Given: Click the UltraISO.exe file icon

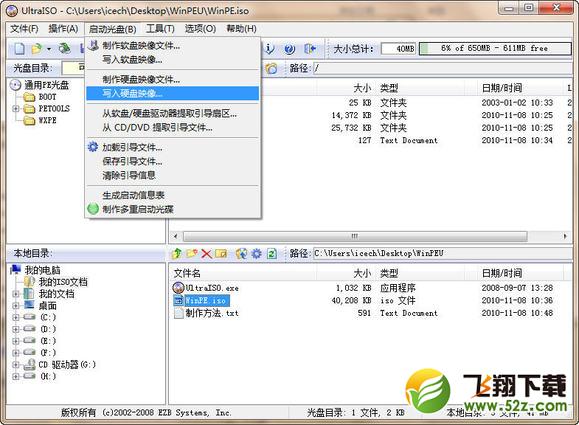Looking at the screenshot, I should click(x=178, y=288).
